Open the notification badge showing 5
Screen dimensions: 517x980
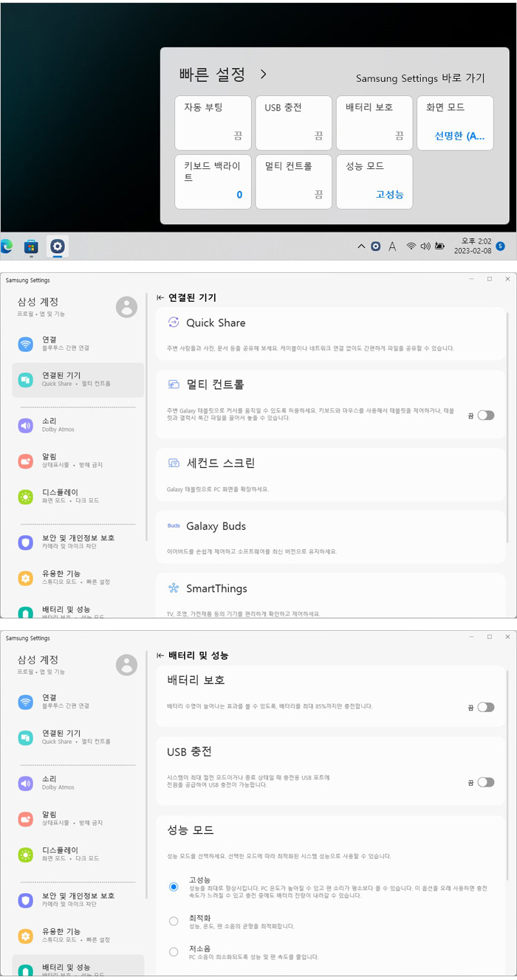point(501,246)
